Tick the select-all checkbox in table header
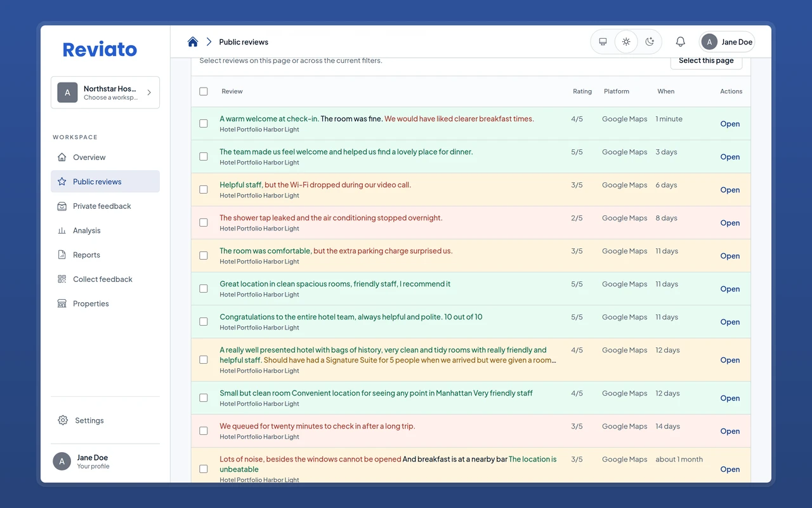This screenshot has height=508, width=812. pyautogui.click(x=204, y=91)
